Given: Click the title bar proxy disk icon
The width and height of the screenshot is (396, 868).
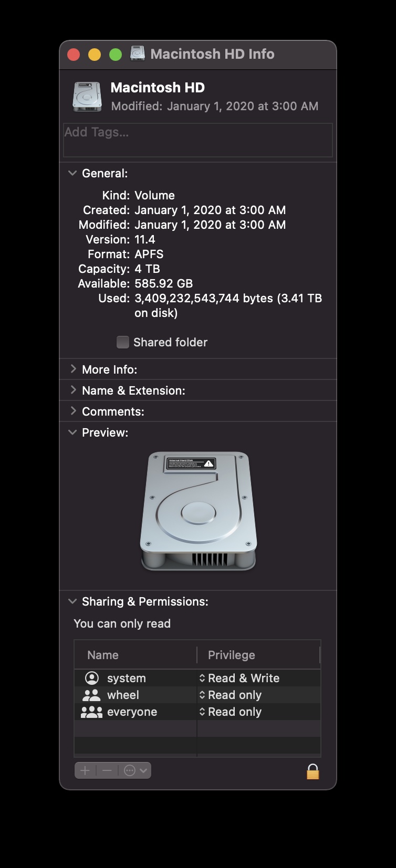Looking at the screenshot, I should pos(138,54).
